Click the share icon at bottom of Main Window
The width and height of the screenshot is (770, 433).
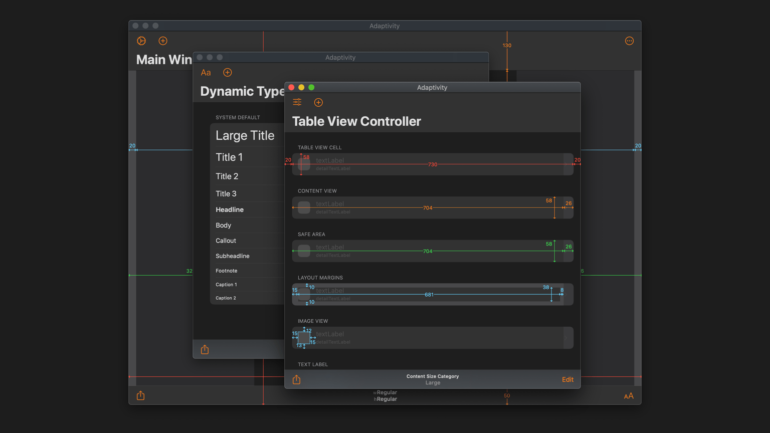coord(140,395)
